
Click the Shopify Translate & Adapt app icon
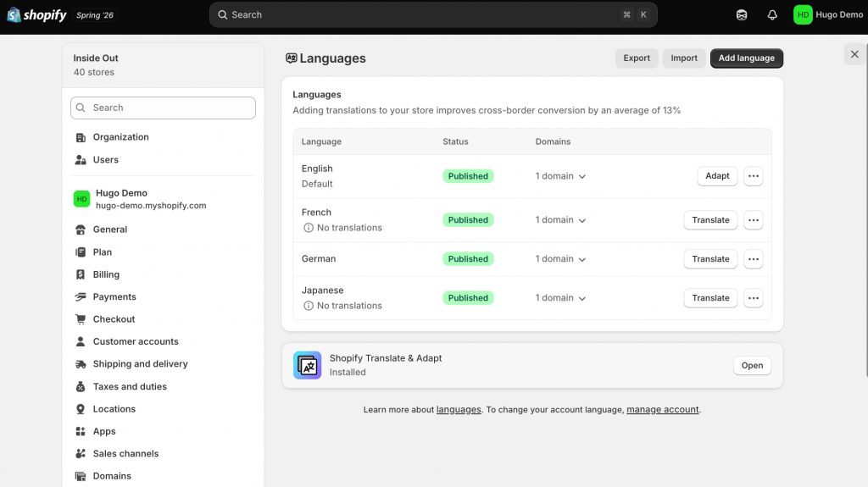[x=307, y=365]
